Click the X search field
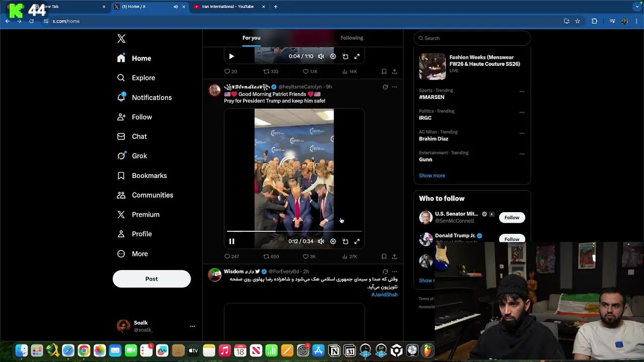 [x=472, y=38]
